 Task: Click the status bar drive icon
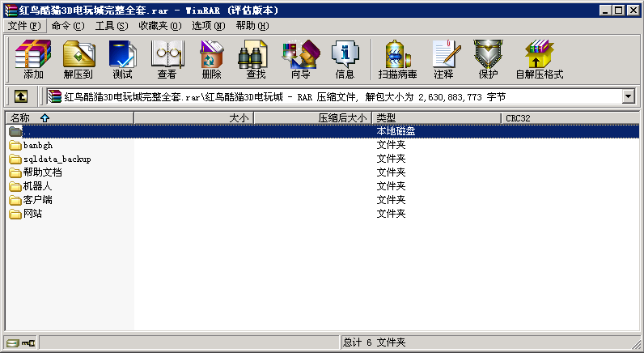[x=13, y=342]
